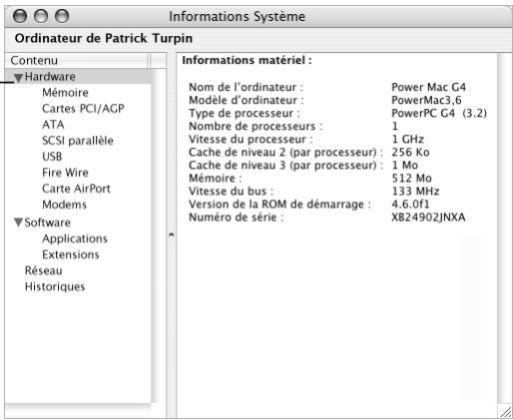This screenshot has width=513, height=420.
Task: Click the PowerMac3,6 value
Action: tap(426, 100)
